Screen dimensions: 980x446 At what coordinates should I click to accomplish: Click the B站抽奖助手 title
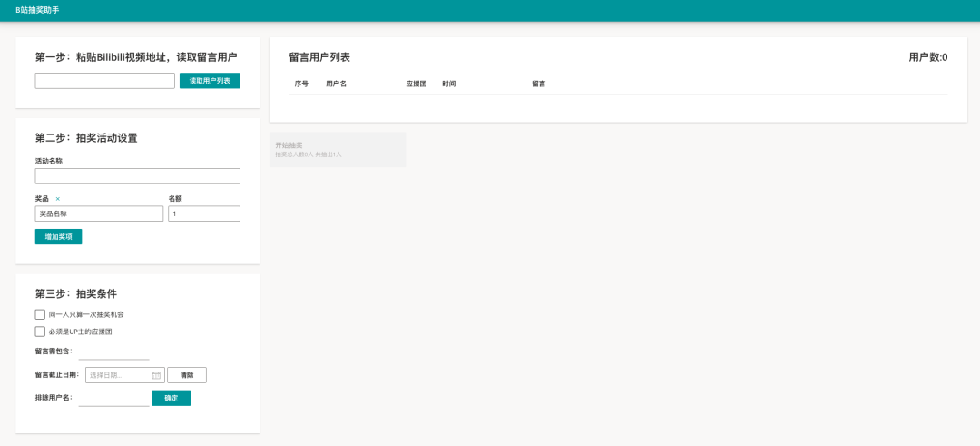[x=37, y=10]
